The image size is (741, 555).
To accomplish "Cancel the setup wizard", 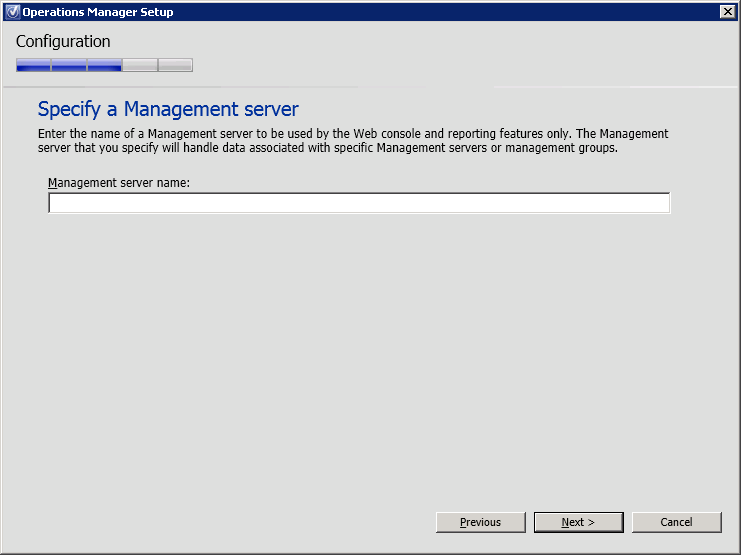I will [676, 522].
